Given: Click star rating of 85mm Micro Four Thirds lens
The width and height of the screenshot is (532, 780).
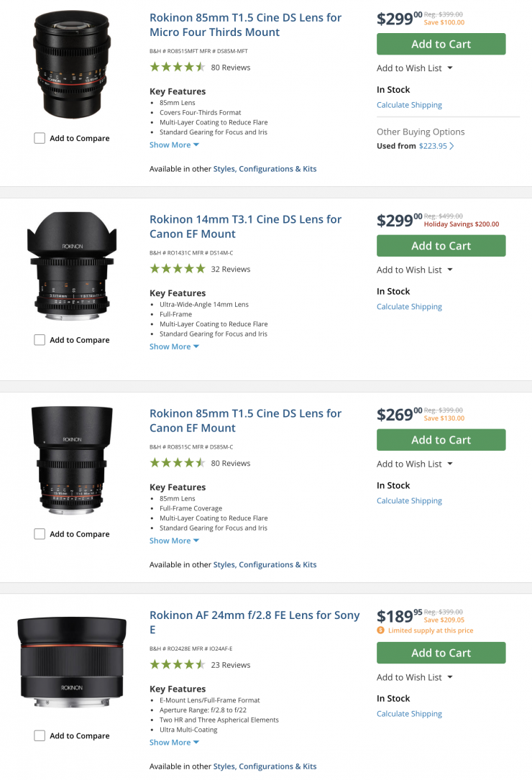Looking at the screenshot, I should click(177, 67).
